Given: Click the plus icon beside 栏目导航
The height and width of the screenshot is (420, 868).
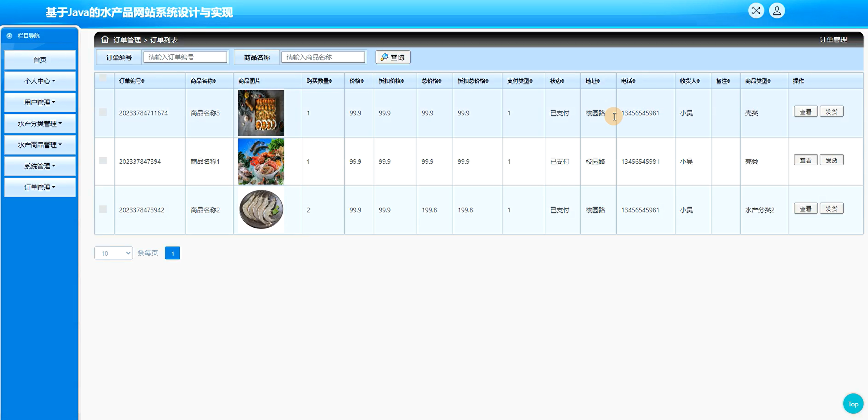Looking at the screenshot, I should 10,36.
